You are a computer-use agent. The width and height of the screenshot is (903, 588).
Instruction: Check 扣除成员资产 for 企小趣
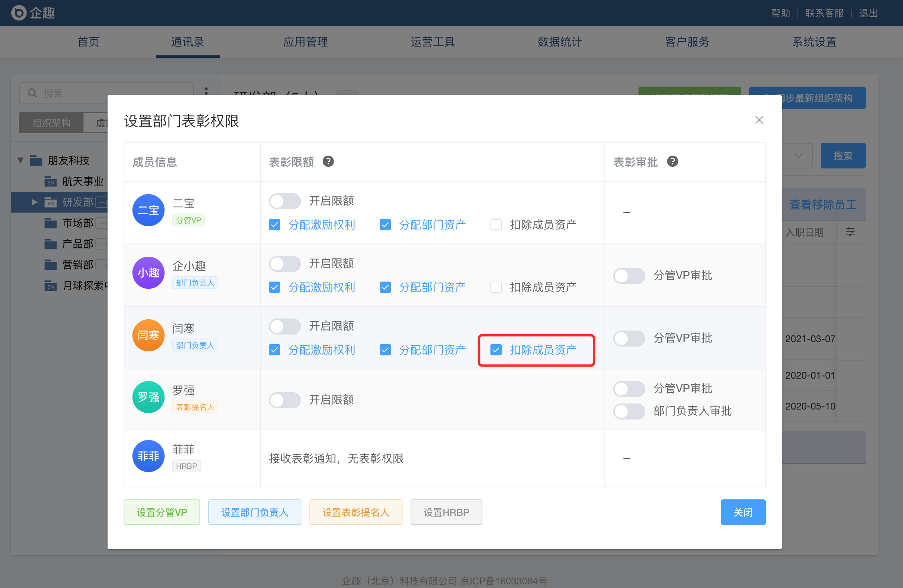[496, 287]
